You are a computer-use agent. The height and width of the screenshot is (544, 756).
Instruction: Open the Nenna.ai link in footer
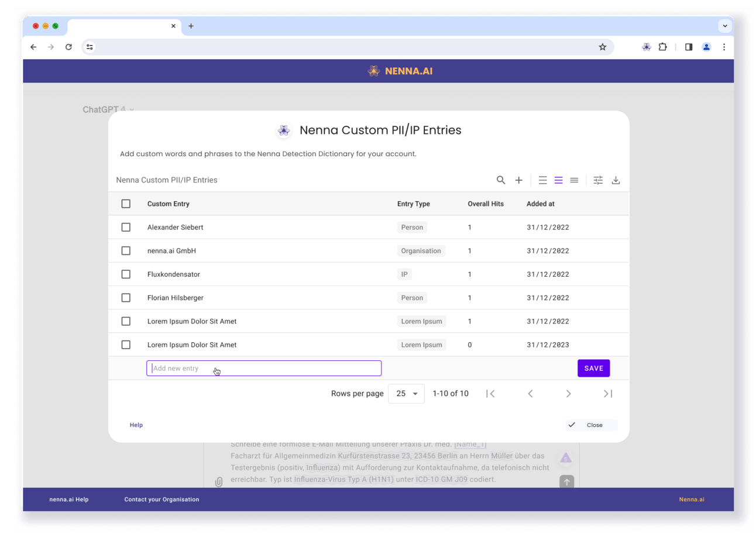(692, 500)
